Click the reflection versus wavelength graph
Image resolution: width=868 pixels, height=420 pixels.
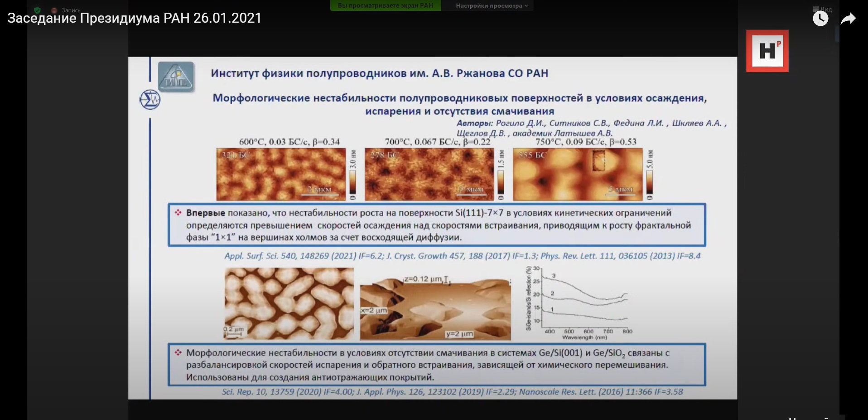[x=579, y=303]
